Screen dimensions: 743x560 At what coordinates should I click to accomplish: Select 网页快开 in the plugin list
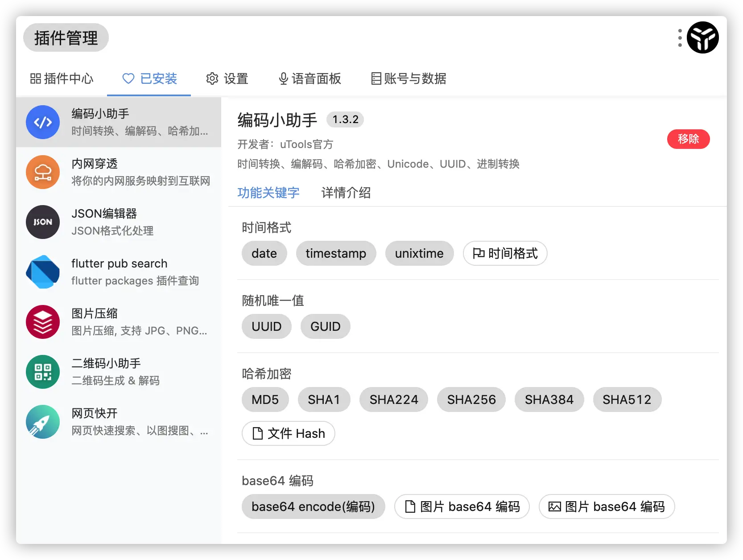click(x=119, y=422)
